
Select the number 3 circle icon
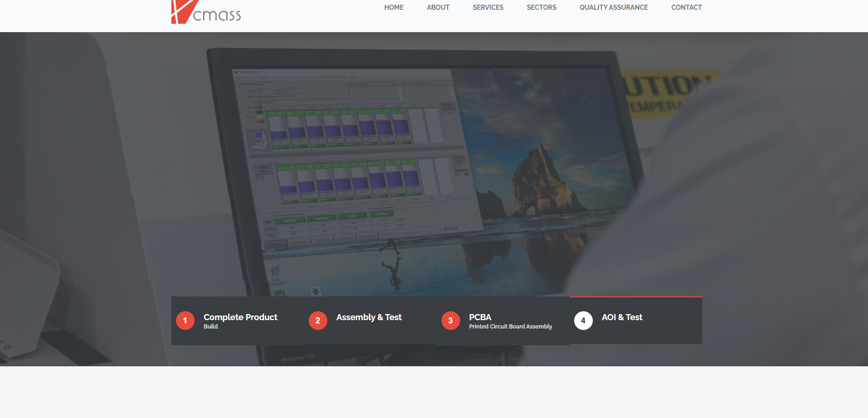pos(451,321)
